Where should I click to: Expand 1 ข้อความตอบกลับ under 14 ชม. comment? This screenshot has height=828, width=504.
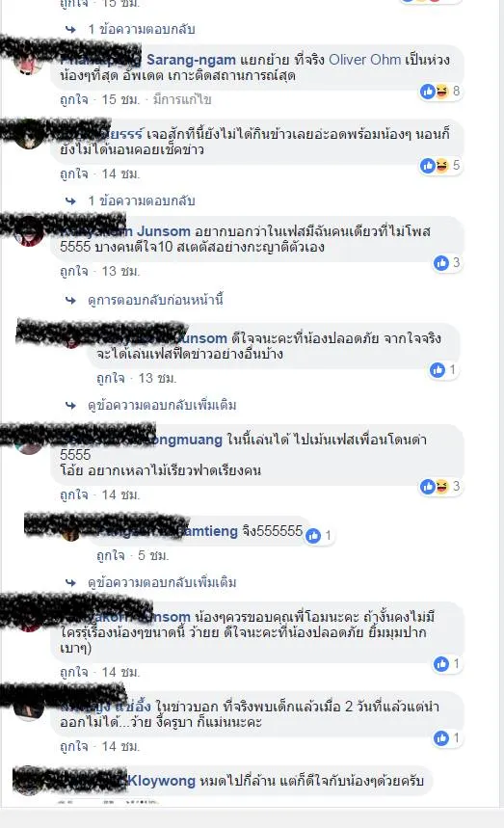click(142, 200)
